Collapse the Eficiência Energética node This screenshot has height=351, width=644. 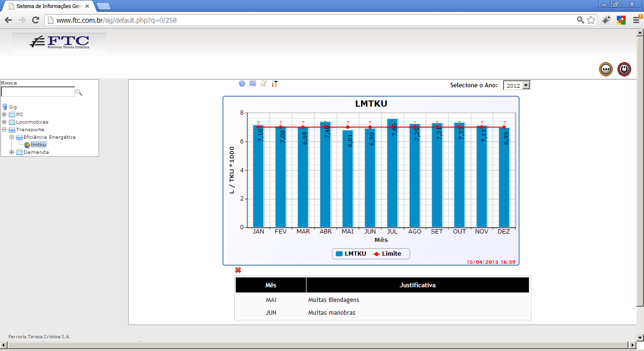12,137
